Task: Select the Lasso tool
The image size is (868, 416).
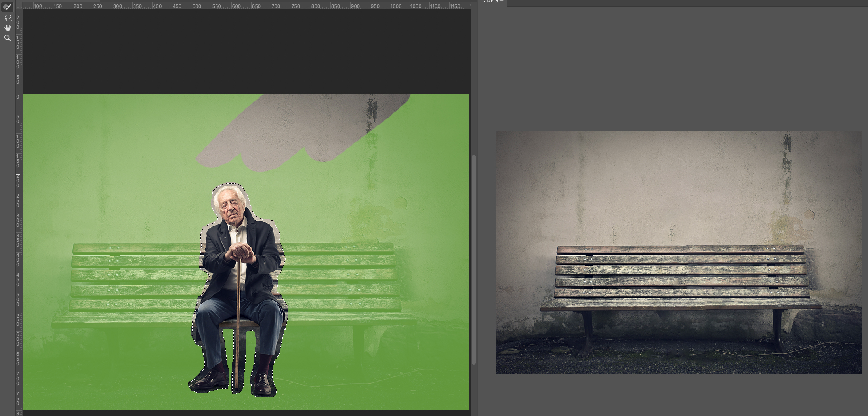Action: pos(7,17)
